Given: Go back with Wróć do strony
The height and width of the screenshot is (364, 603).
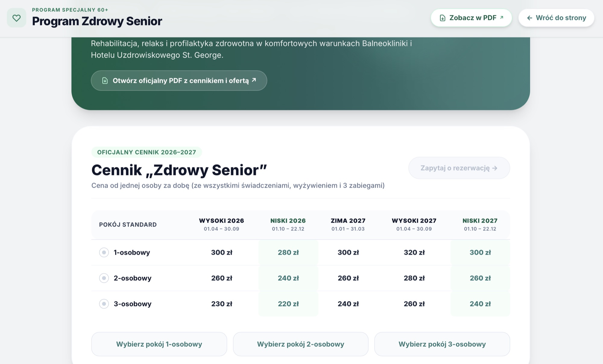Looking at the screenshot, I should 556,18.
